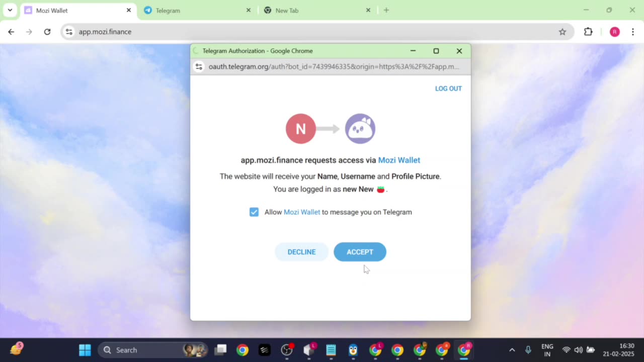Image resolution: width=644 pixels, height=362 pixels.
Task: Bookmark this page with star icon
Action: [562, 32]
